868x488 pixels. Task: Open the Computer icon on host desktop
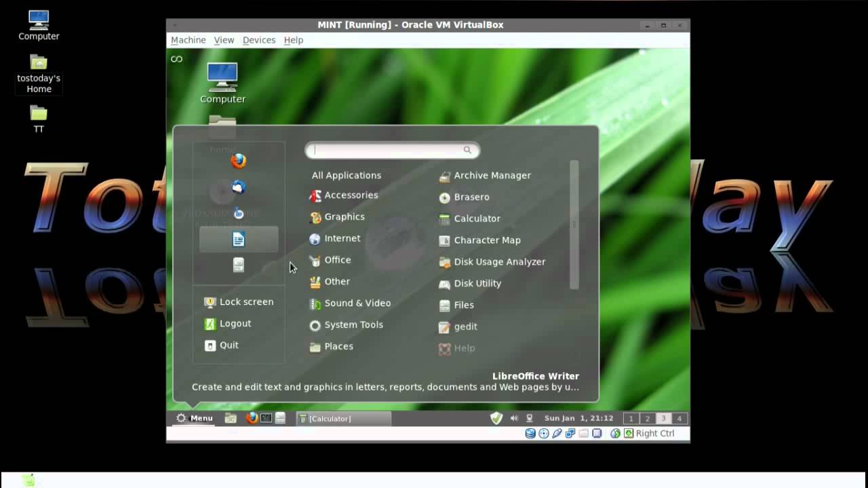coord(39,26)
